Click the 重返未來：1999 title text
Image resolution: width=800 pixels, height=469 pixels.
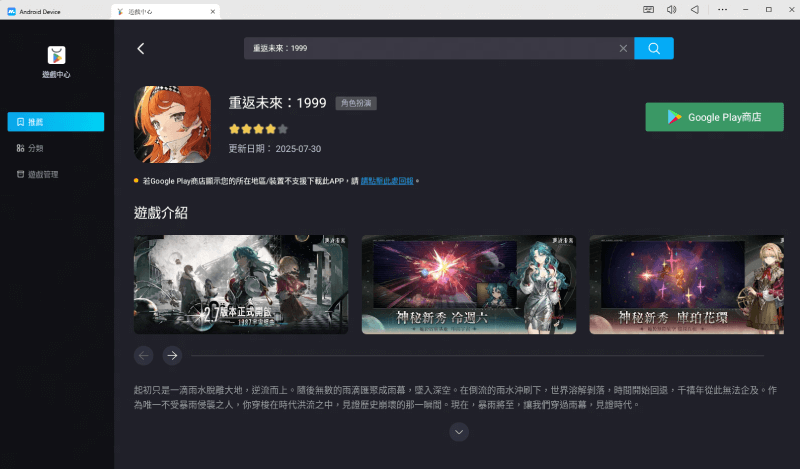[x=278, y=103]
